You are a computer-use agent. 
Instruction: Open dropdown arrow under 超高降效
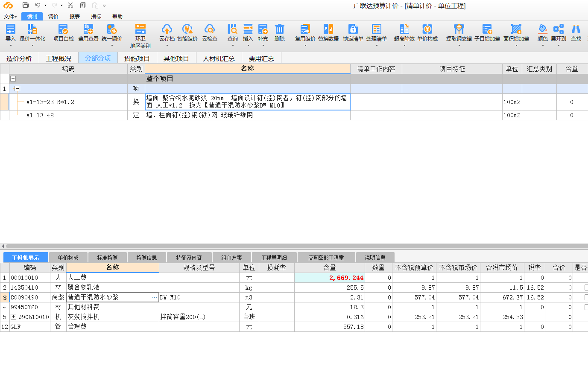tap(404, 45)
